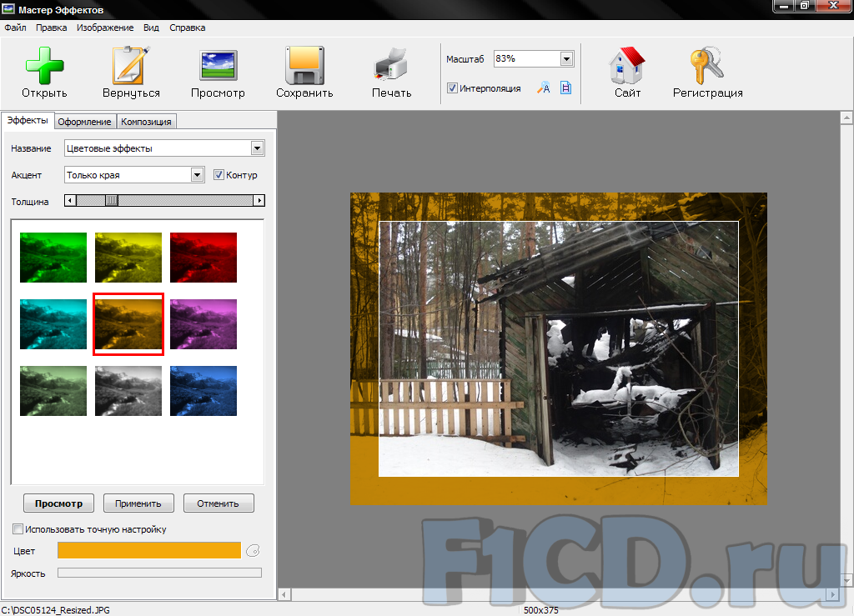The image size is (854, 616).
Task: Click the blue page-fit icon beside Интерполяция
Action: (x=566, y=88)
